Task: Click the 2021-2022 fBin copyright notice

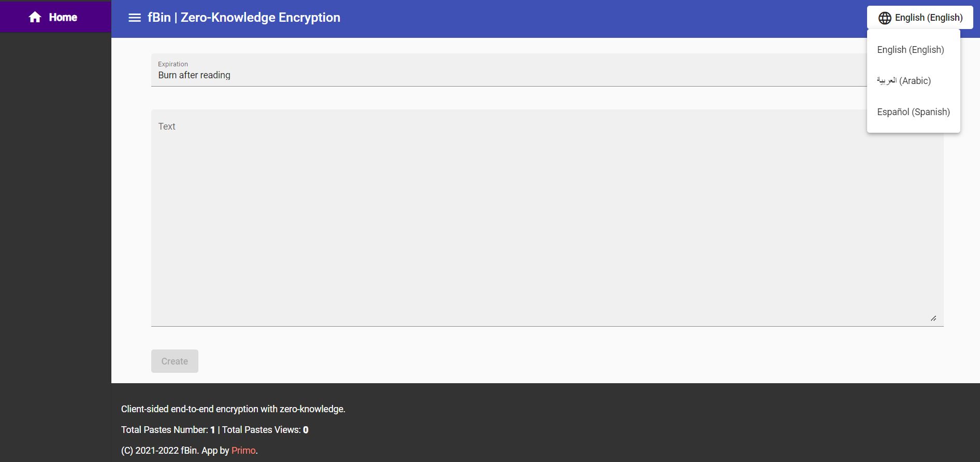Action: pos(175,451)
